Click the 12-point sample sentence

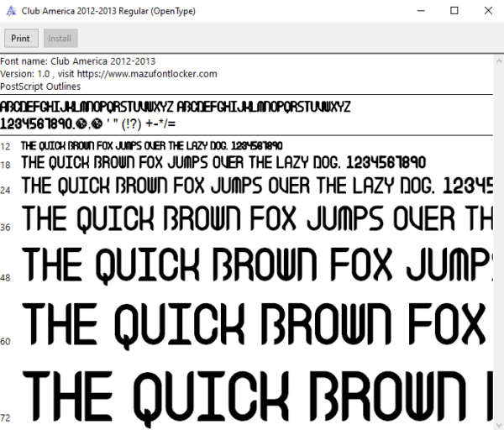point(152,146)
